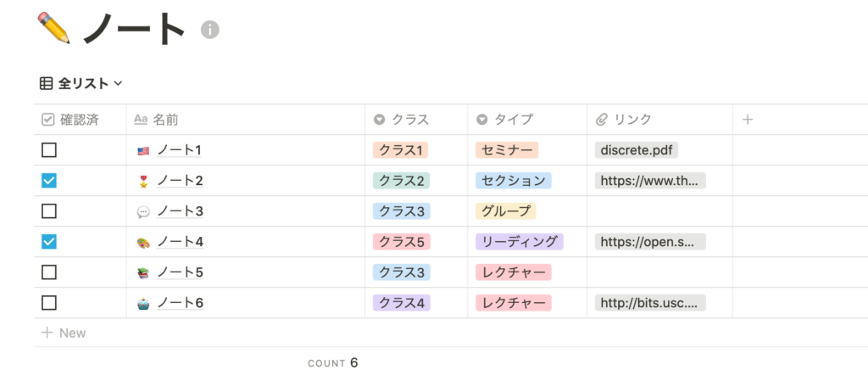Screen dimensions: 868x387
Task: Check the 確認済 box for ノート1
Action: (49, 150)
